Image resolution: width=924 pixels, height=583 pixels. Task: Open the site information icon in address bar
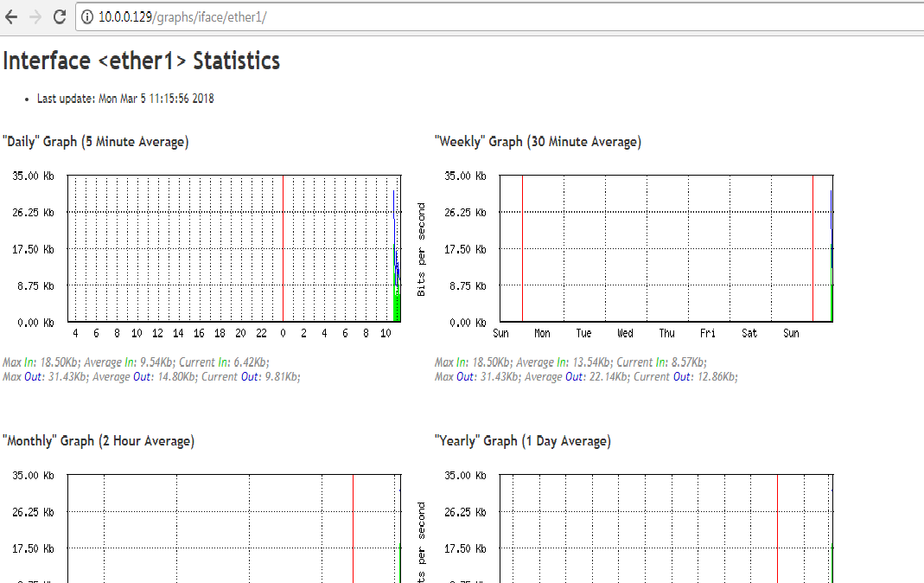(87, 17)
